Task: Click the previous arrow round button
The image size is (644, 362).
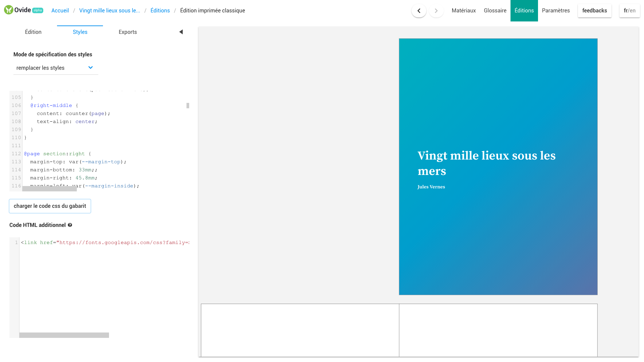Action: coord(419,11)
